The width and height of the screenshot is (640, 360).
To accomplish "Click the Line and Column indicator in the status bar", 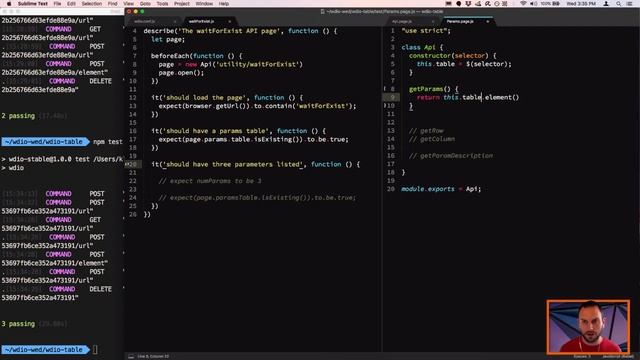I will 153,356.
